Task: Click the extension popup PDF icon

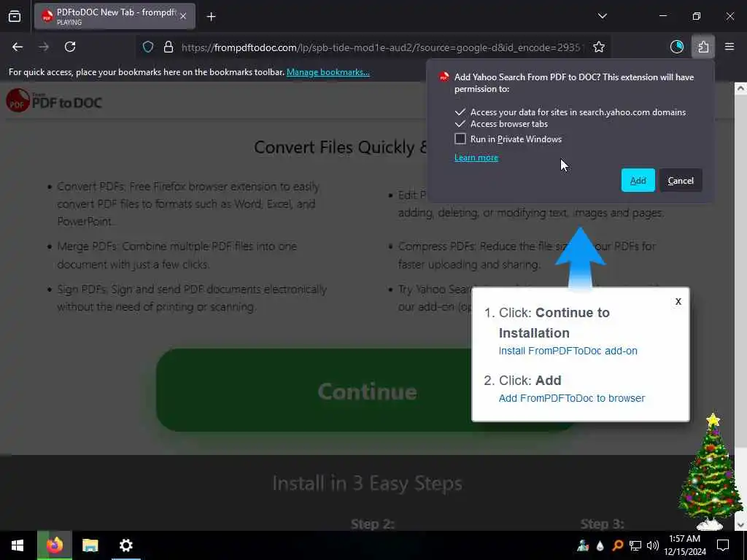Action: [444, 77]
